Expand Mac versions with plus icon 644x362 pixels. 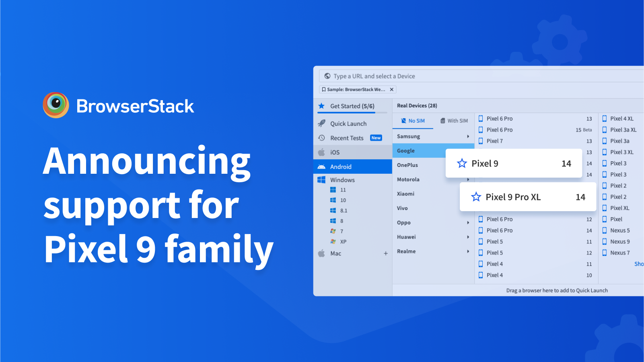click(x=385, y=253)
